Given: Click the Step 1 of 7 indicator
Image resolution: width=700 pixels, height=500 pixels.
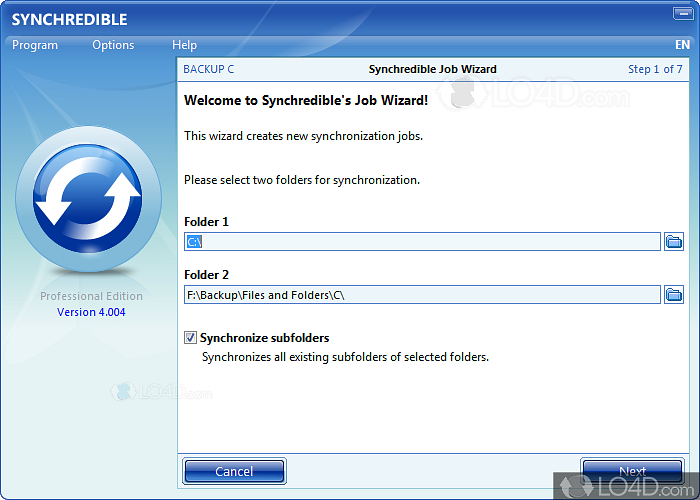Looking at the screenshot, I should [655, 69].
